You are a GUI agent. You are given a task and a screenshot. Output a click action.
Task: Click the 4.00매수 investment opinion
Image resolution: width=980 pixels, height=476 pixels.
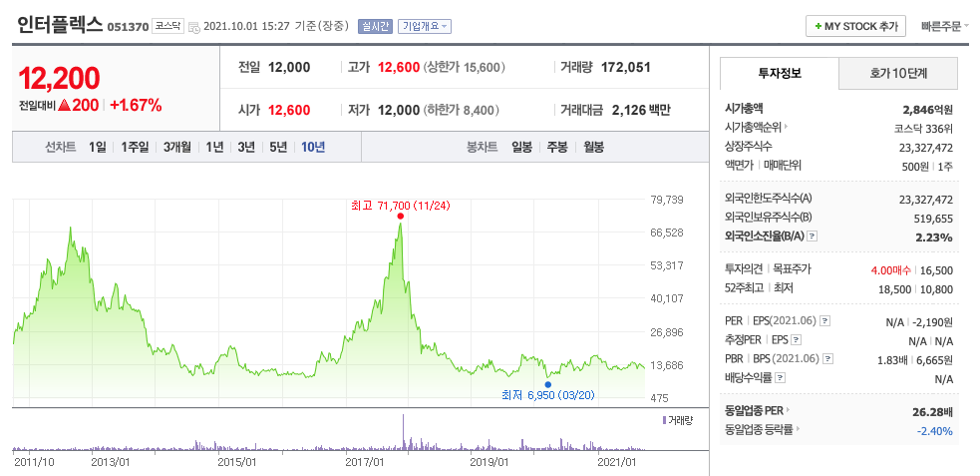891,270
